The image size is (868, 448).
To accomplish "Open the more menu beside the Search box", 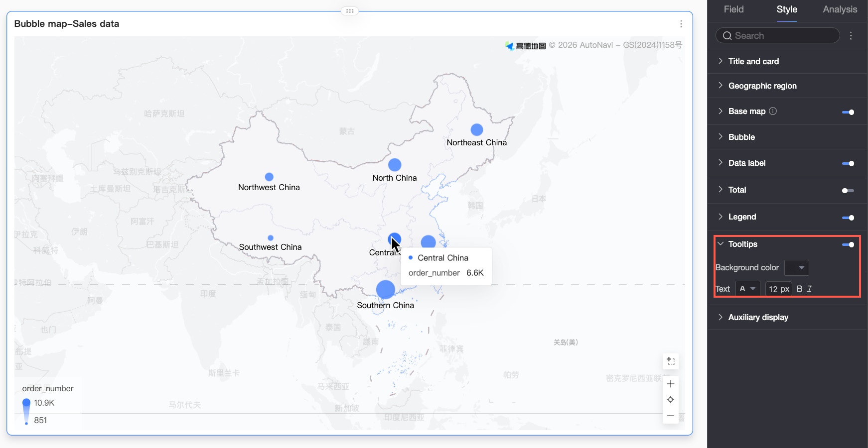I will [851, 36].
